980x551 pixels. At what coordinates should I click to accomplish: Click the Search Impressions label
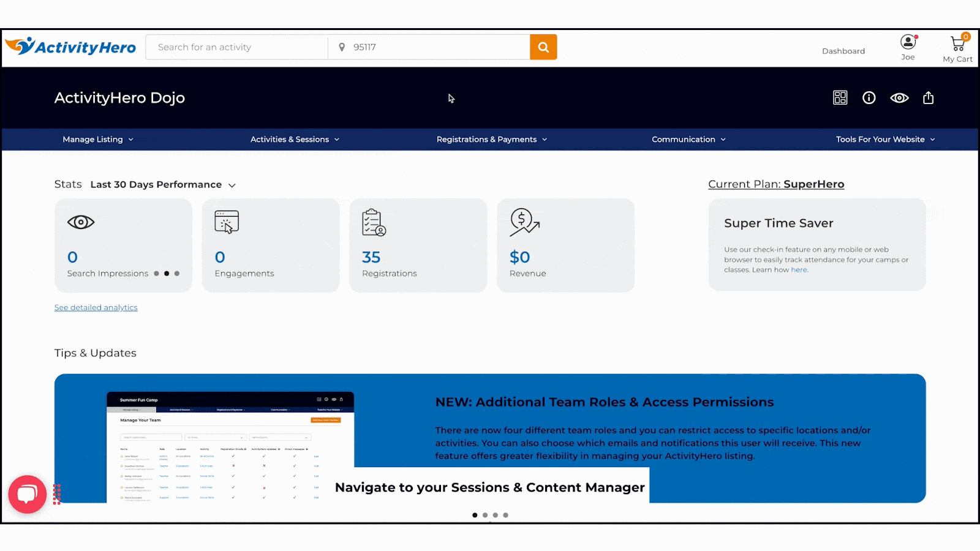point(108,274)
